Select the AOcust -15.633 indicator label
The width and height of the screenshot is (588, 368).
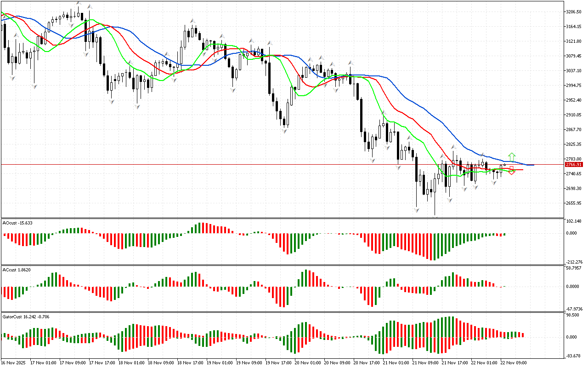tap(17, 223)
